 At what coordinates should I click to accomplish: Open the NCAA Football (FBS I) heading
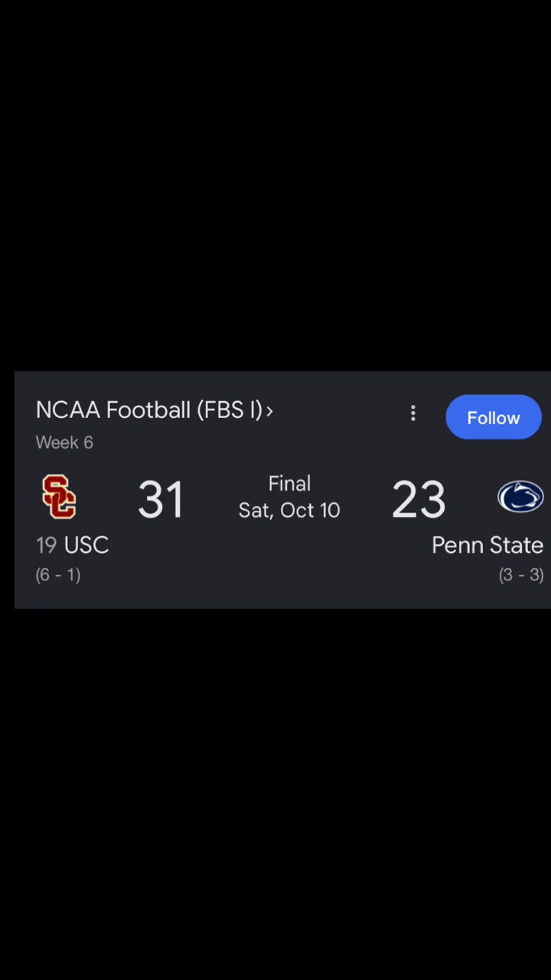(149, 410)
